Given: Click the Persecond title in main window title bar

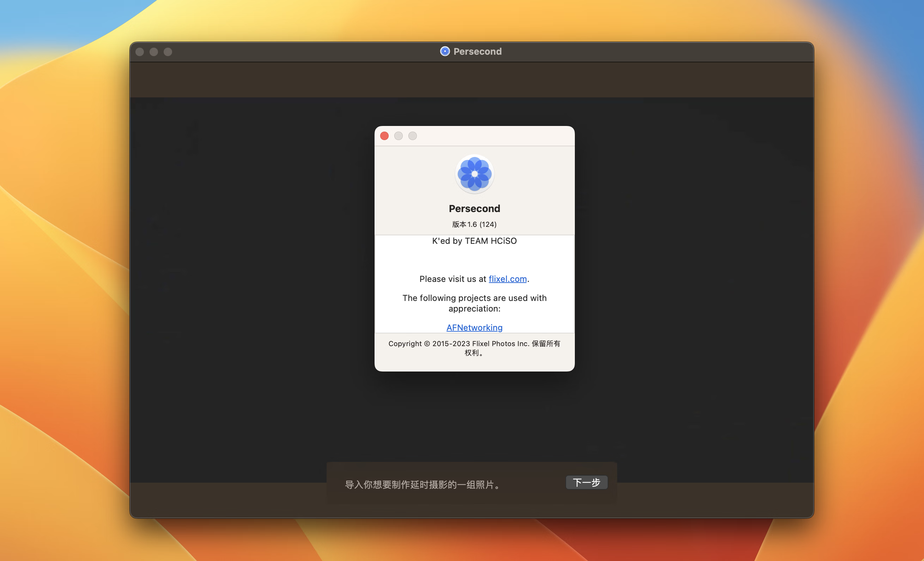Looking at the screenshot, I should click(x=478, y=52).
